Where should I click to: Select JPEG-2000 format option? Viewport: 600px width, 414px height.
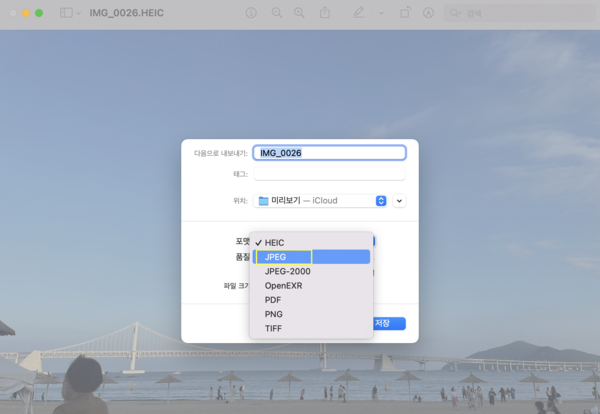coord(311,271)
